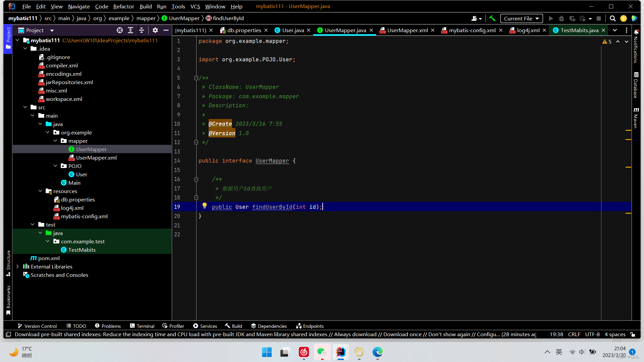
Task: Collapse the resources folder in tree
Action: point(40,191)
